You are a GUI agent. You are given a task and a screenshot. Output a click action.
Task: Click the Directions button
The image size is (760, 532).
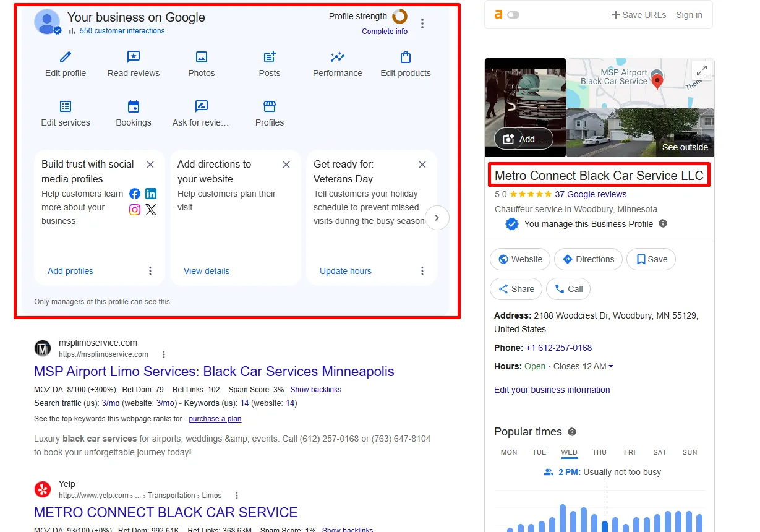point(588,259)
